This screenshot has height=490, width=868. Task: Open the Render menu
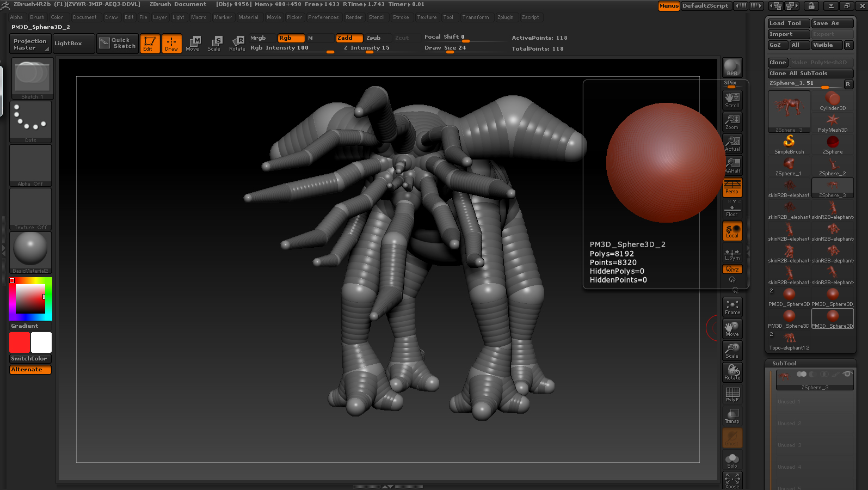tap(354, 17)
